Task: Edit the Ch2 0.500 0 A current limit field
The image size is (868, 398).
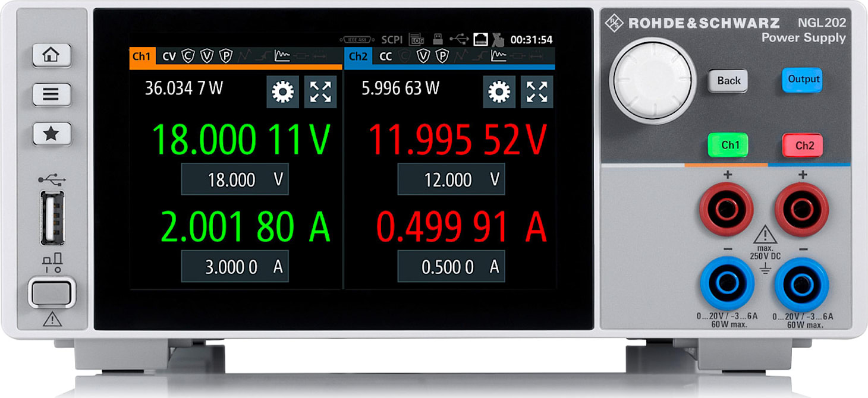Action: [451, 266]
